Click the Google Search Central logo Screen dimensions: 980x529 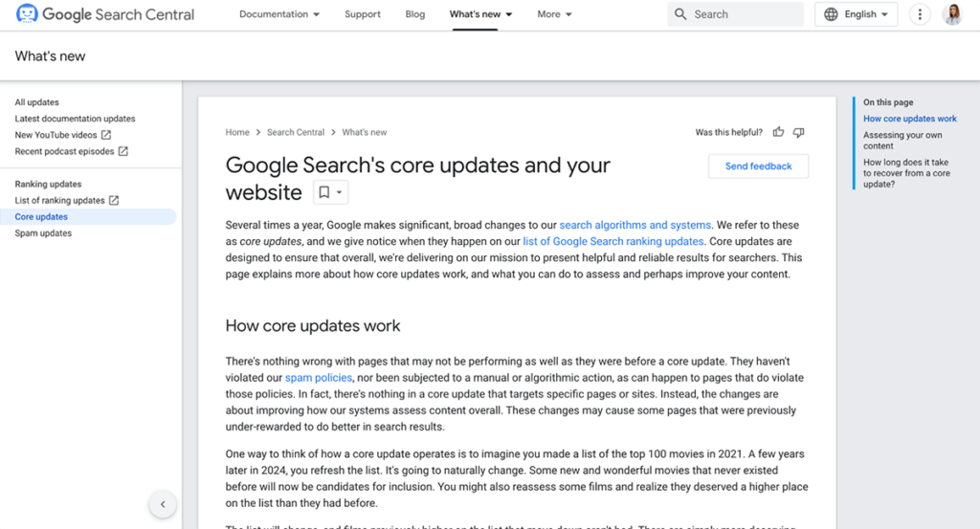coord(105,13)
